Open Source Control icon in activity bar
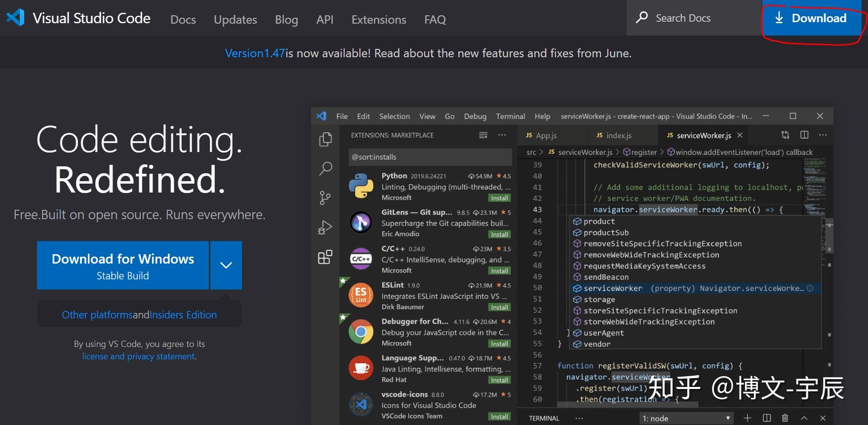 point(325,198)
